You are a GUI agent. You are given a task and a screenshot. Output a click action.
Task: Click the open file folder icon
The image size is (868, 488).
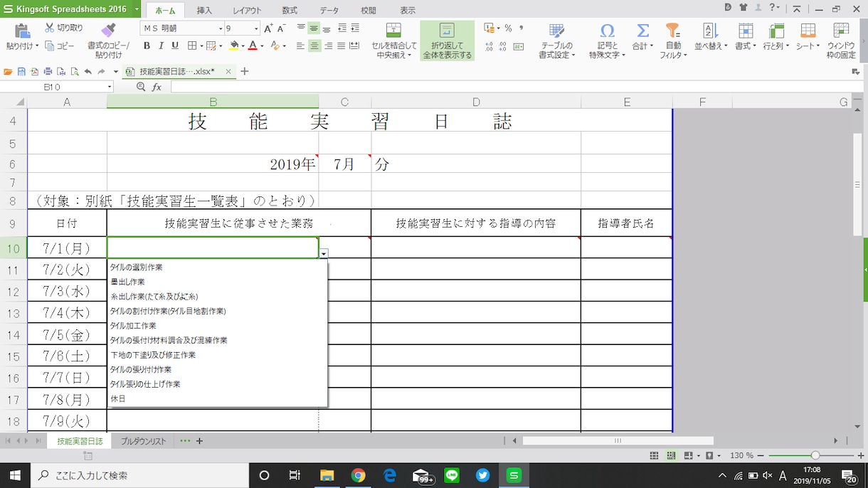pyautogui.click(x=8, y=72)
